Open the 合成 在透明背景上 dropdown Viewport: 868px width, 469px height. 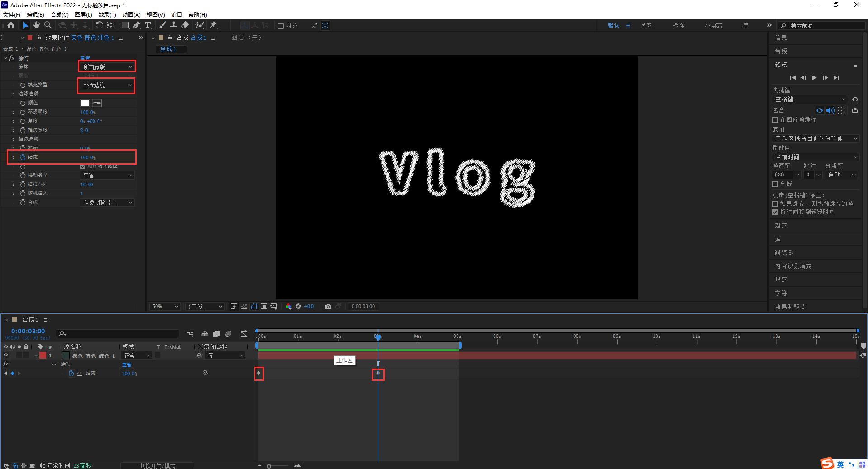[x=107, y=203]
